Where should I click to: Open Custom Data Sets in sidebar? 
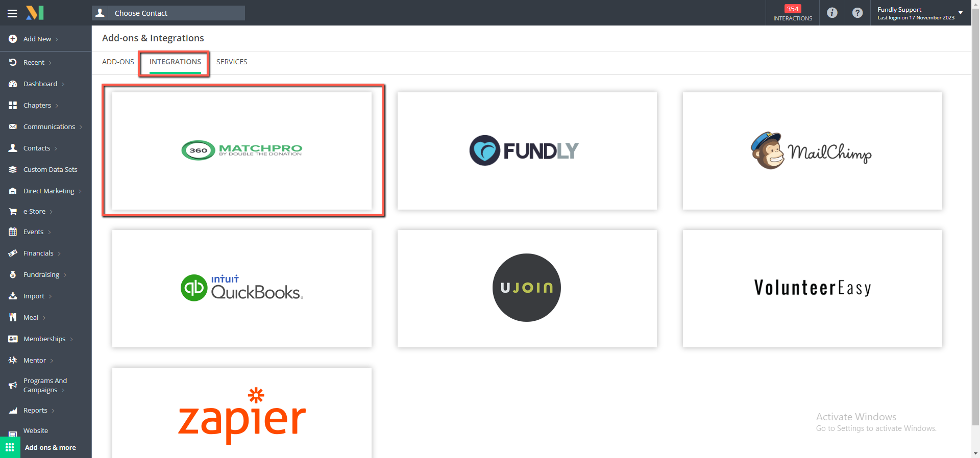tap(50, 169)
